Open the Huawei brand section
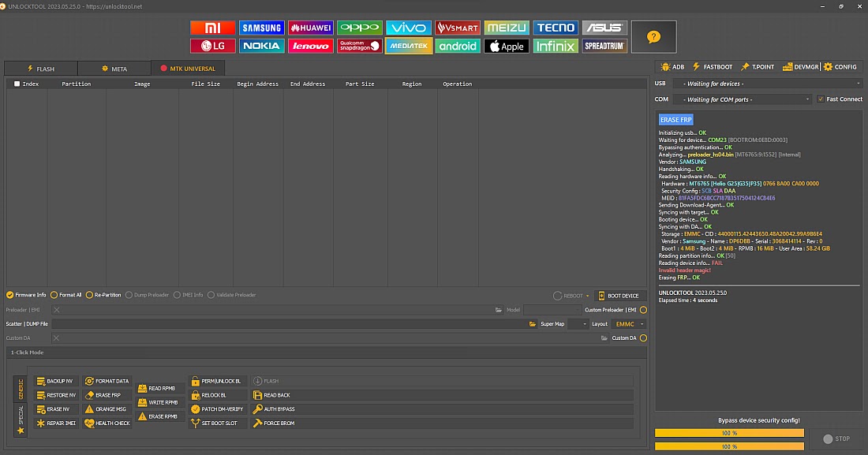Image resolution: width=868 pixels, height=455 pixels. pyautogui.click(x=311, y=28)
